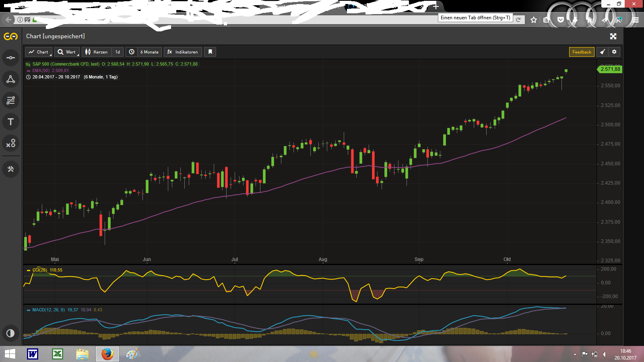Click the Mai label on time axis
Screen dimensions: 644x362
coord(55,259)
